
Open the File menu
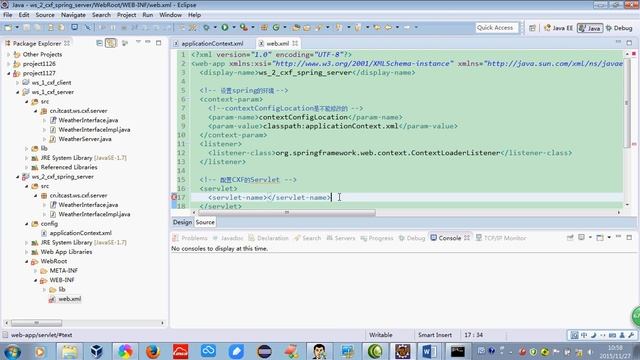point(8,15)
